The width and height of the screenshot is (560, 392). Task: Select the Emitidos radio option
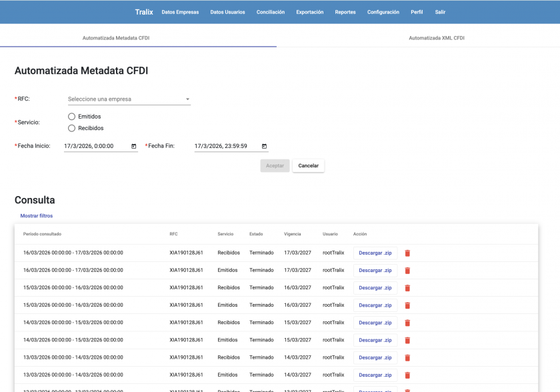(x=72, y=117)
